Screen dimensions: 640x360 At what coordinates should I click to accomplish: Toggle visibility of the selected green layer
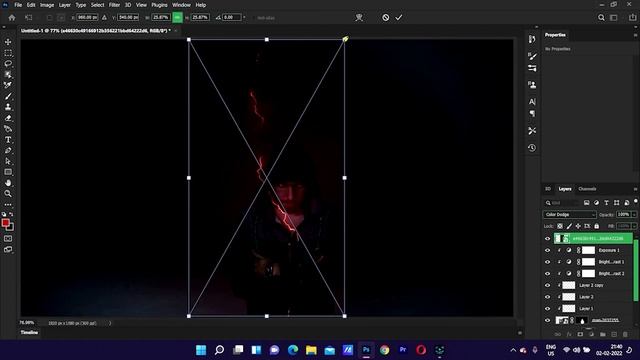coord(547,238)
